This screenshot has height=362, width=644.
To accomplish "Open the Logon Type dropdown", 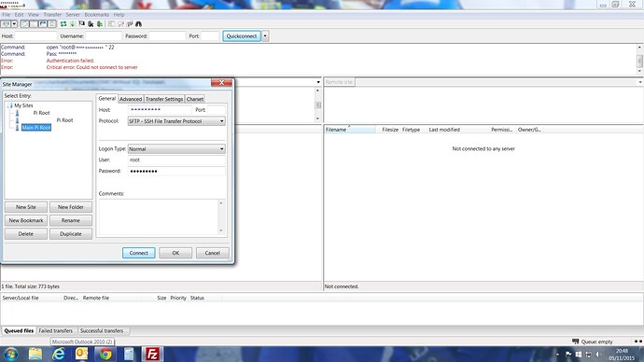I will (x=176, y=149).
